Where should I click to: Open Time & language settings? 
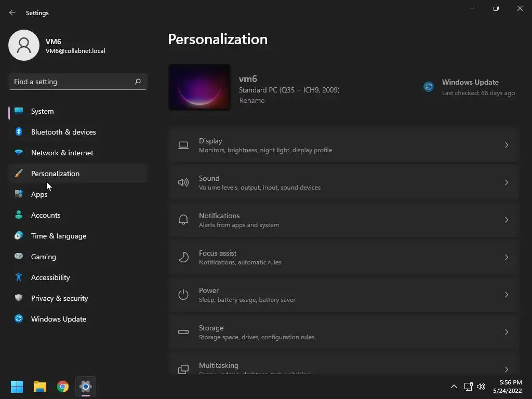coord(78,236)
